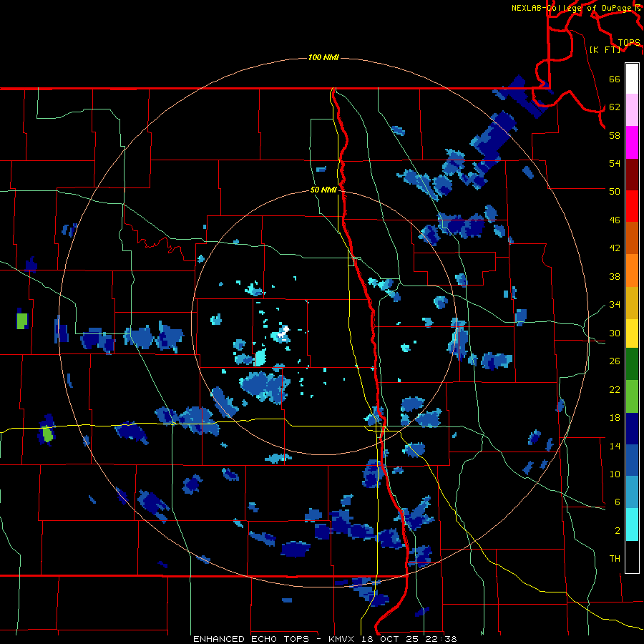Screen dimensions: 644x644
Task: Click the "66" legend value
Action: tap(615, 79)
